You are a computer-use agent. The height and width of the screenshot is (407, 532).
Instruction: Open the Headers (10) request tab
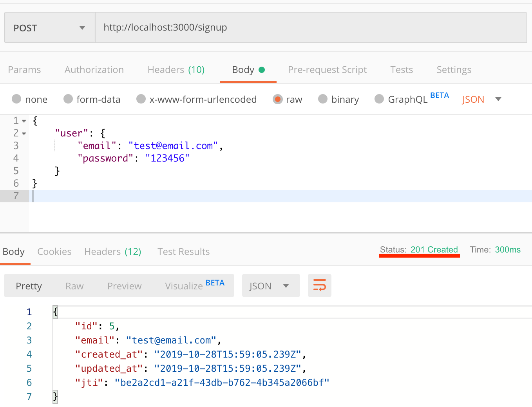(176, 69)
